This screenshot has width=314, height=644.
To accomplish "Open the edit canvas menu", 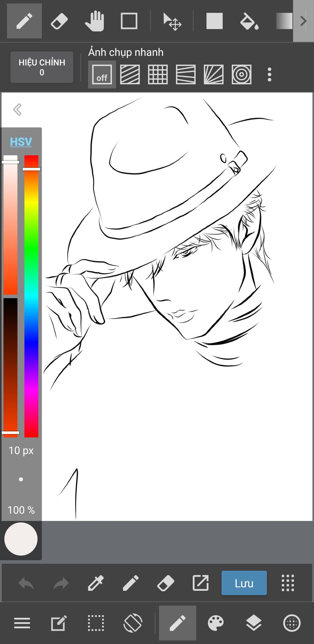I will pos(59,623).
